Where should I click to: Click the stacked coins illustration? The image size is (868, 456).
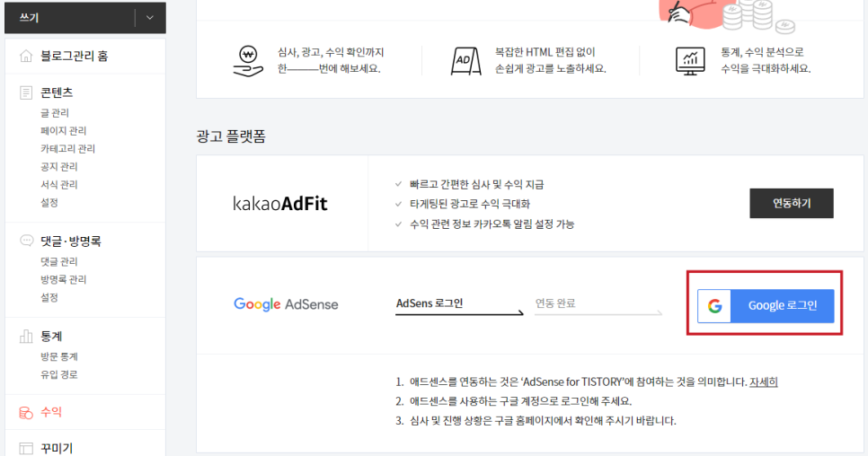pyautogui.click(x=757, y=16)
